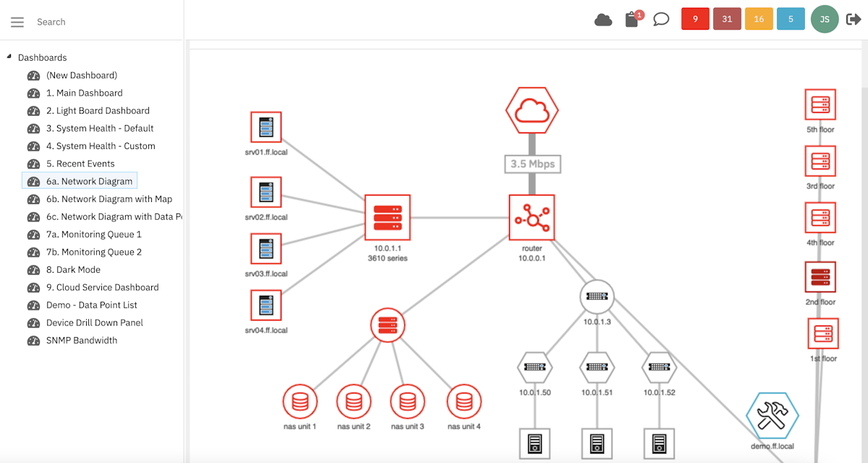Select the 10.0.1.1 3610 series switch icon
The image size is (868, 463).
click(x=388, y=217)
